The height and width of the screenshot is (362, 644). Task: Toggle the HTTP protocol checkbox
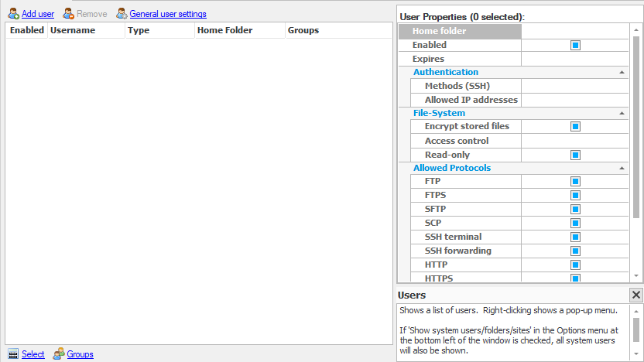point(575,265)
